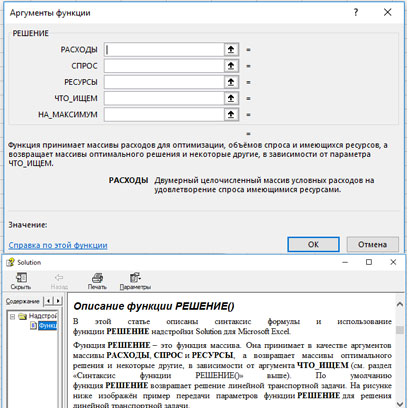Image resolution: width=408 pixels, height=408 pixels.
Task: Collapse the Надстройка tree node
Action: tap(12, 316)
